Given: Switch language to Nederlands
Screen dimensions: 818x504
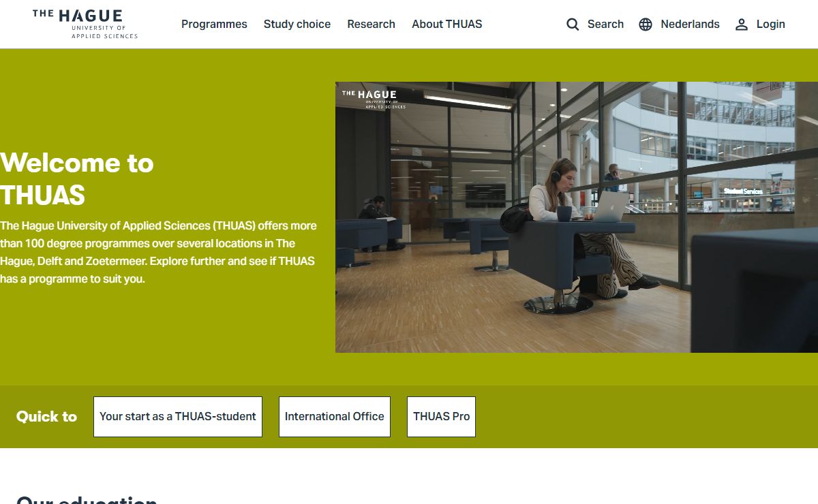Looking at the screenshot, I should (690, 24).
